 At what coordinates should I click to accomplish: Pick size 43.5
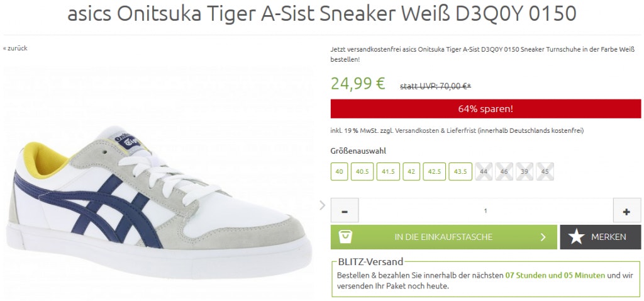click(460, 171)
